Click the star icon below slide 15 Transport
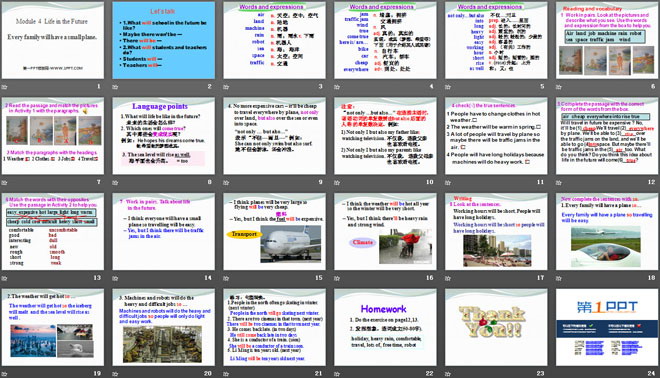The height and width of the screenshot is (378, 660). (x=226, y=278)
